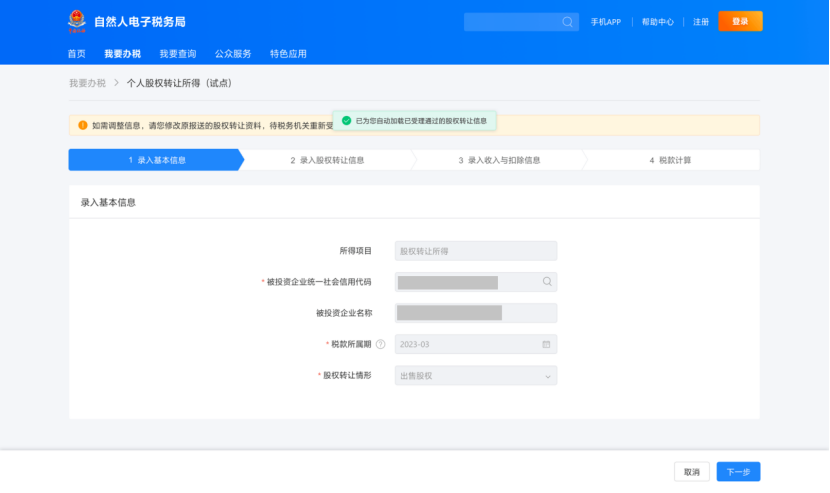Click the 取消 button
830x493 pixels.
point(692,472)
